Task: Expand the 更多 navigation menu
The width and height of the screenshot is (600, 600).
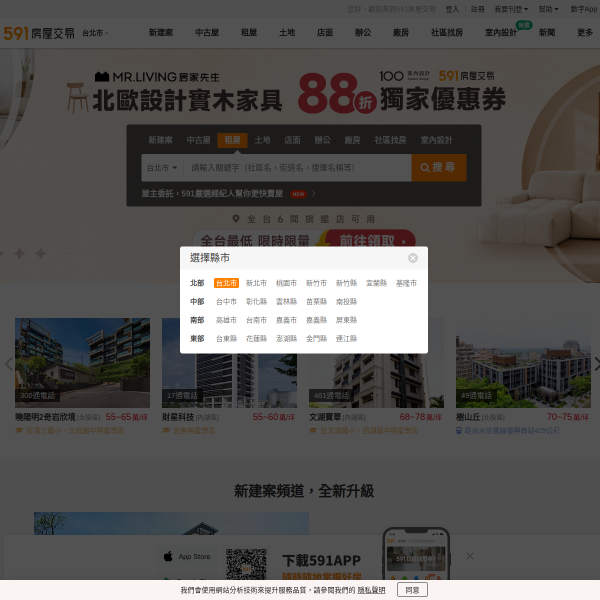Action: click(585, 33)
